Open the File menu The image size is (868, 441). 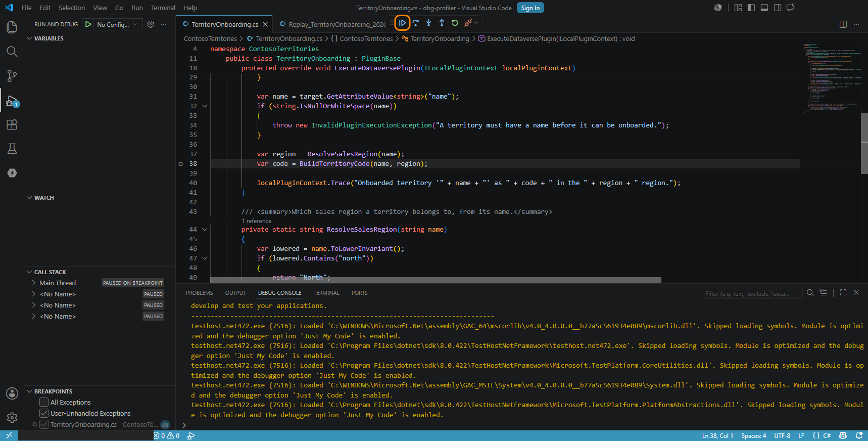point(27,8)
